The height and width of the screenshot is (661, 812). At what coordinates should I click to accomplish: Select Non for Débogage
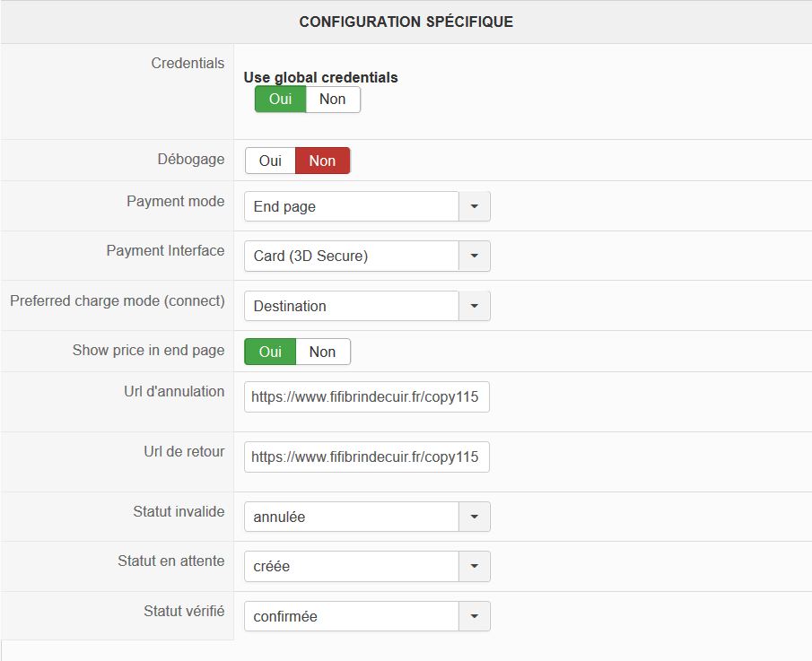coord(322,161)
